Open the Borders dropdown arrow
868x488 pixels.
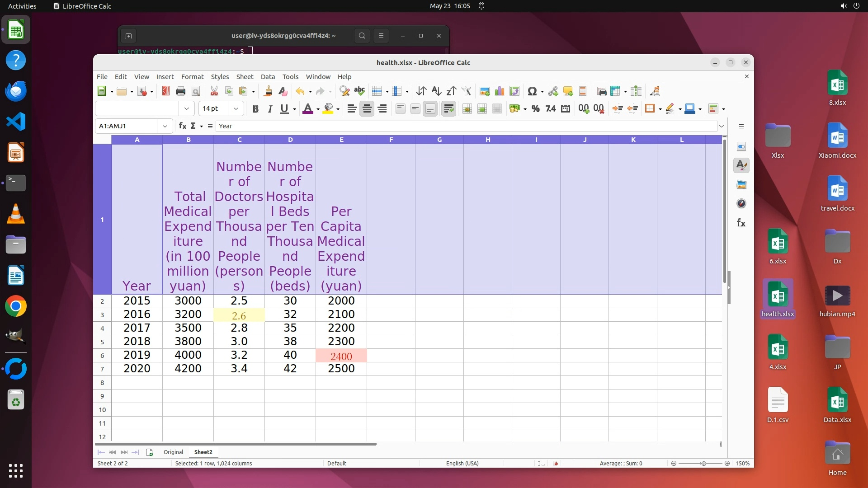(x=660, y=109)
